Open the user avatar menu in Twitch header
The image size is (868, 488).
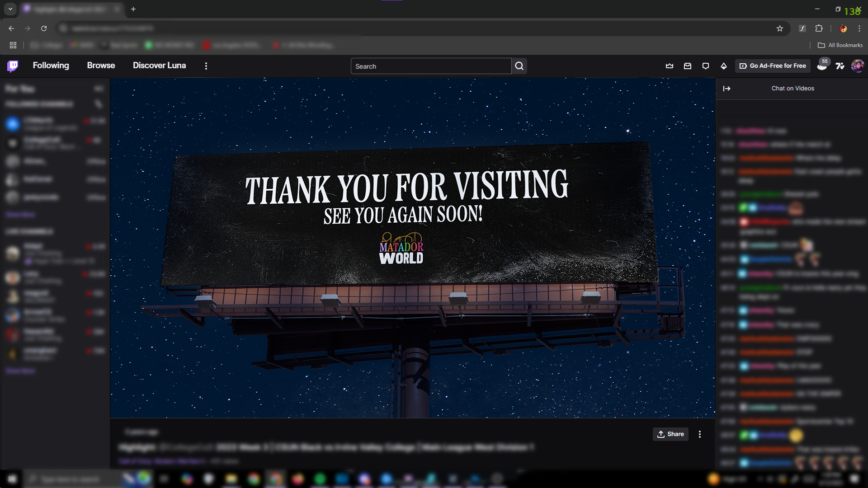click(858, 66)
